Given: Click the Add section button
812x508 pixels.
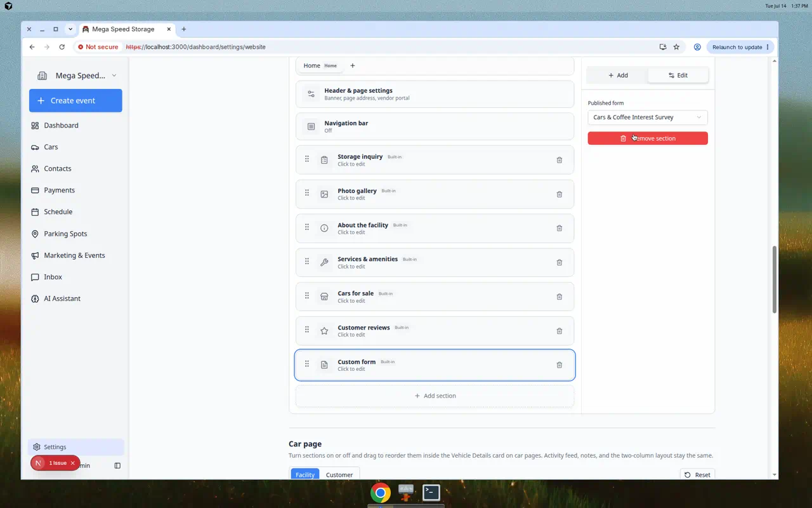Looking at the screenshot, I should point(435,396).
